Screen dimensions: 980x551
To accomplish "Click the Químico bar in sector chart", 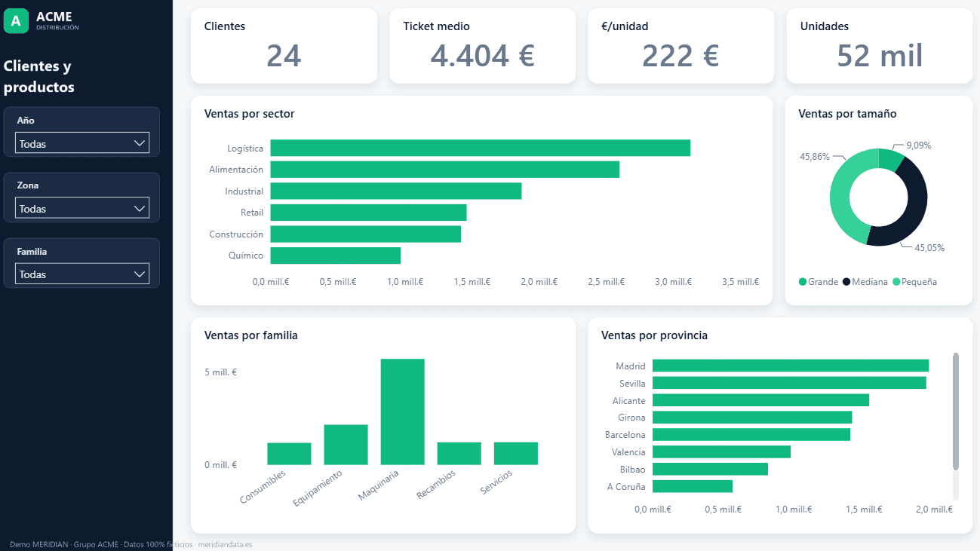I will tap(336, 256).
